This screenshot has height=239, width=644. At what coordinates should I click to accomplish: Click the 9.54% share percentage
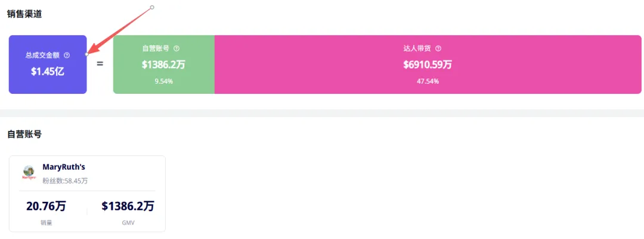(163, 81)
